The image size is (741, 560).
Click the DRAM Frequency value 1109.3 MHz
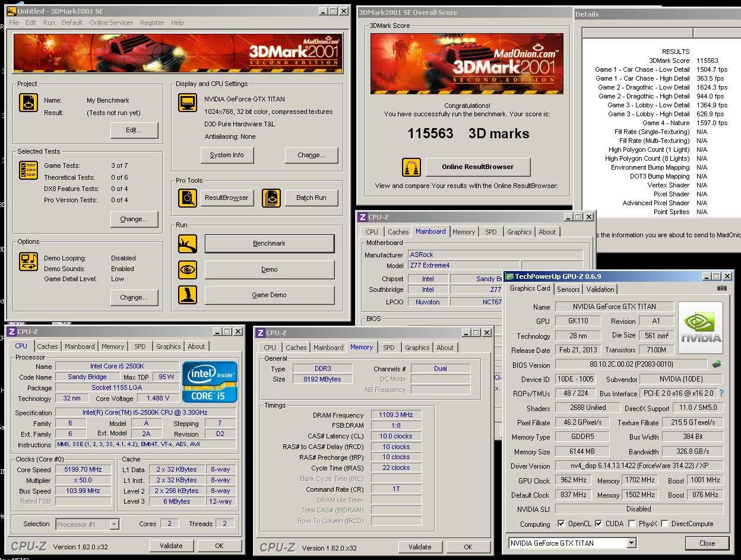[x=396, y=415]
